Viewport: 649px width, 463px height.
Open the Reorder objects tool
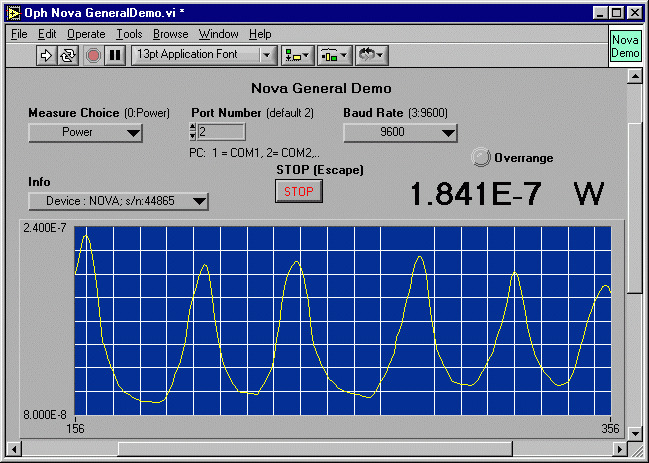click(373, 55)
